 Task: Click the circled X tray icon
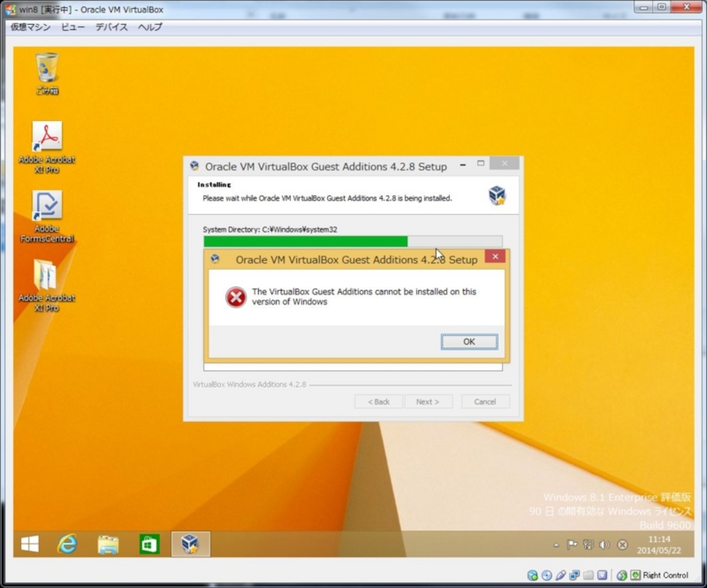pos(623,544)
